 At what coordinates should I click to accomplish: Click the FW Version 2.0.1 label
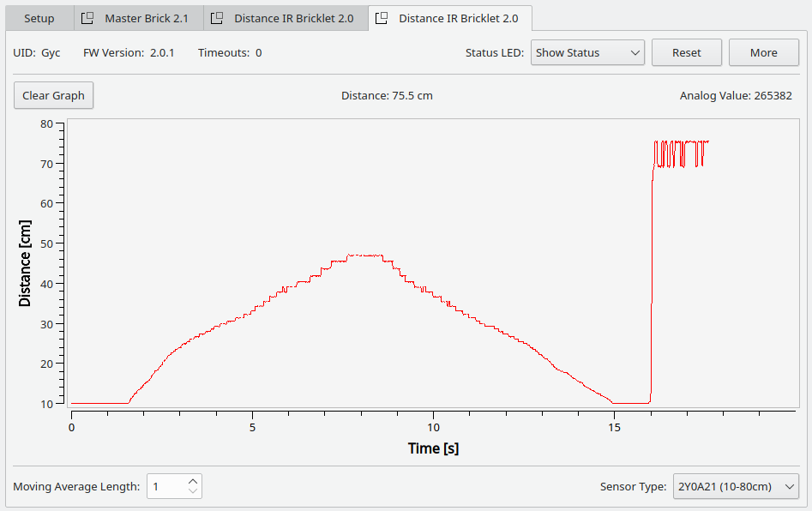coord(129,52)
